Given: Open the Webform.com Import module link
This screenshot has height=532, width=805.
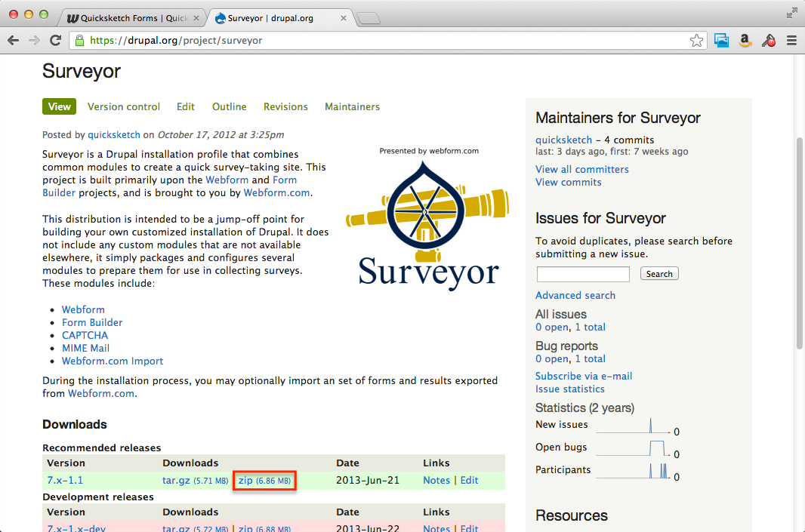Looking at the screenshot, I should [x=113, y=361].
